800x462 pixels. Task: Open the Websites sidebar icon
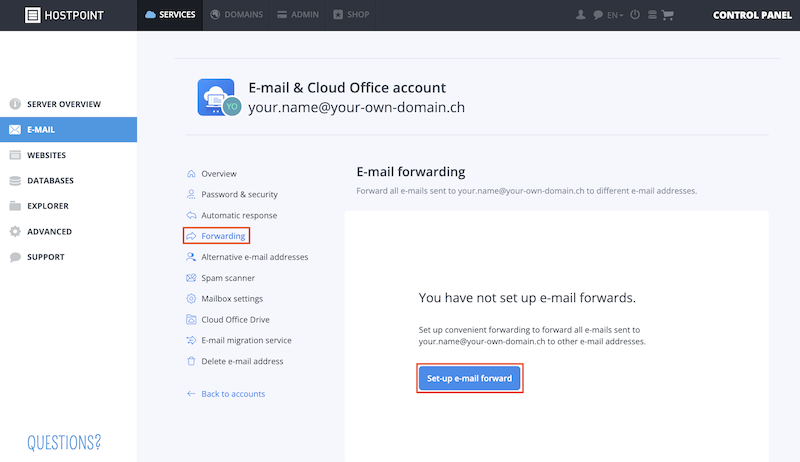[x=15, y=155]
